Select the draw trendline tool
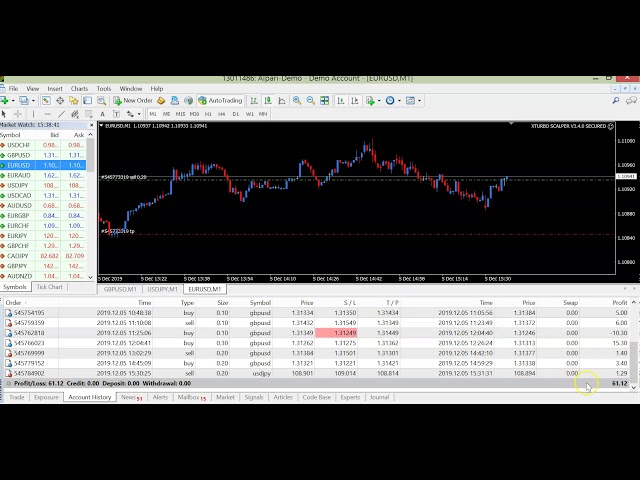 point(60,114)
